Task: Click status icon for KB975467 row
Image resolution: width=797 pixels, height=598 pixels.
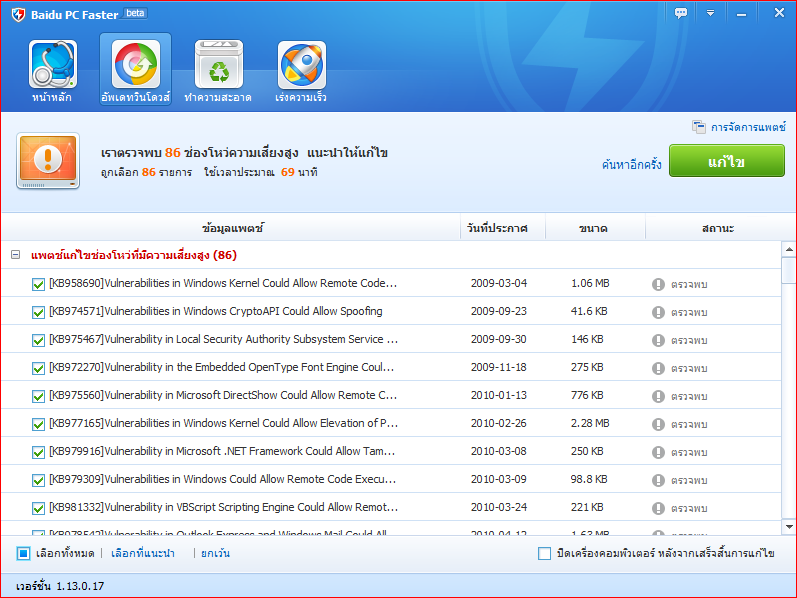Action: [658, 340]
